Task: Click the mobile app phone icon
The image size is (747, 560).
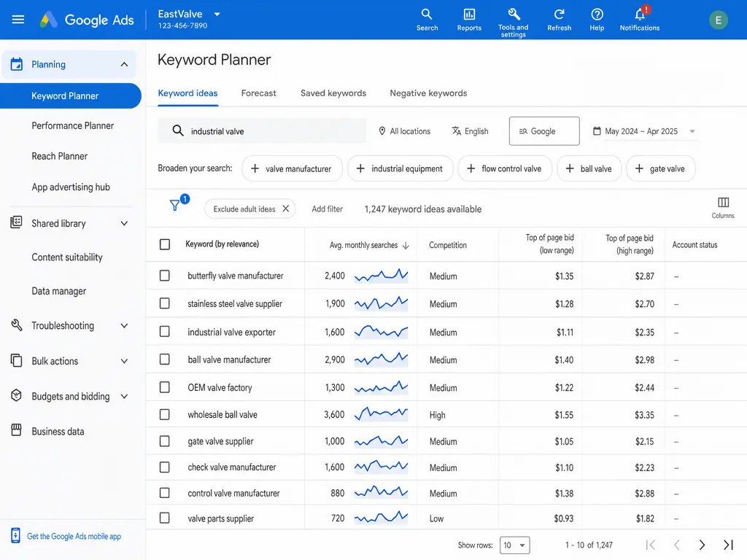Action: 15,536
